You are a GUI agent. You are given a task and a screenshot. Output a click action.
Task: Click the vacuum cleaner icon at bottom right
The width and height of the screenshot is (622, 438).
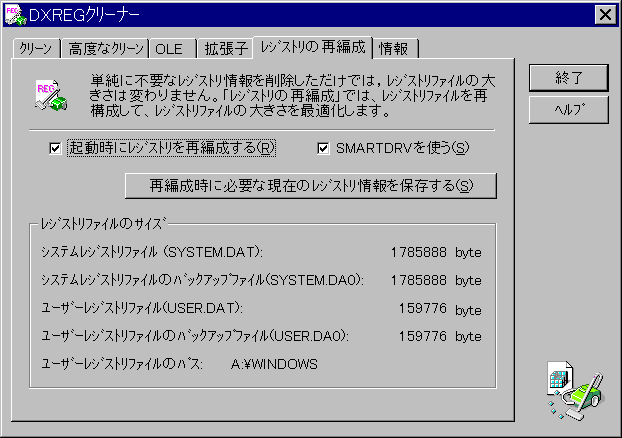click(x=573, y=388)
